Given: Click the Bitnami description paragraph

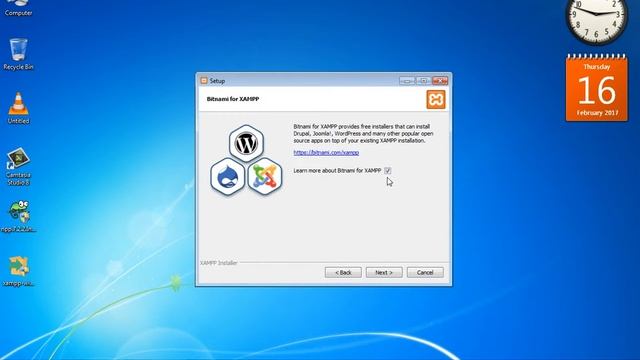Looking at the screenshot, I should pos(363,133).
